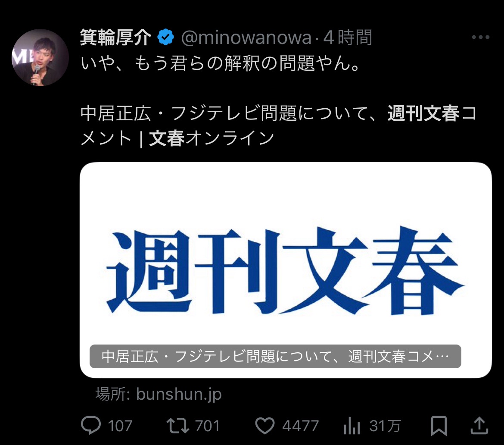
Task: Click the 701 reposts count
Action: (207, 426)
